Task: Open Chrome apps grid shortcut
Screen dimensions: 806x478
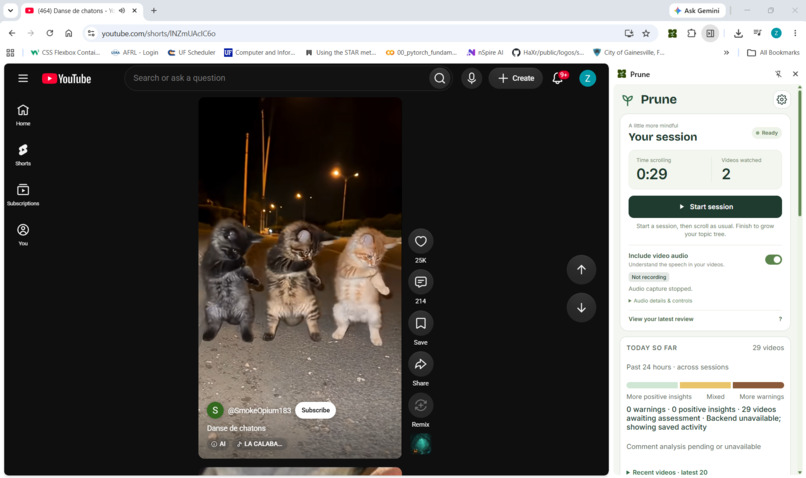Action: (10, 52)
